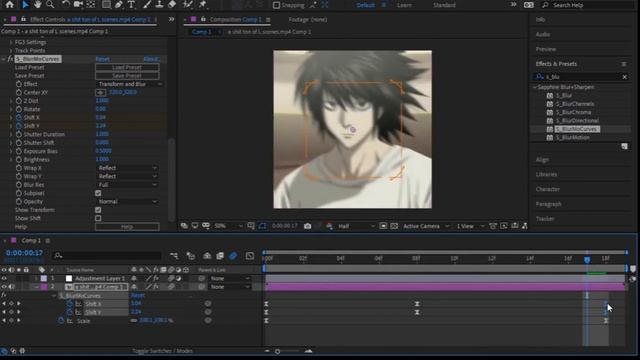The height and width of the screenshot is (360, 640).
Task: Click the purple label swatch of layer 2
Action: [x=44, y=287]
